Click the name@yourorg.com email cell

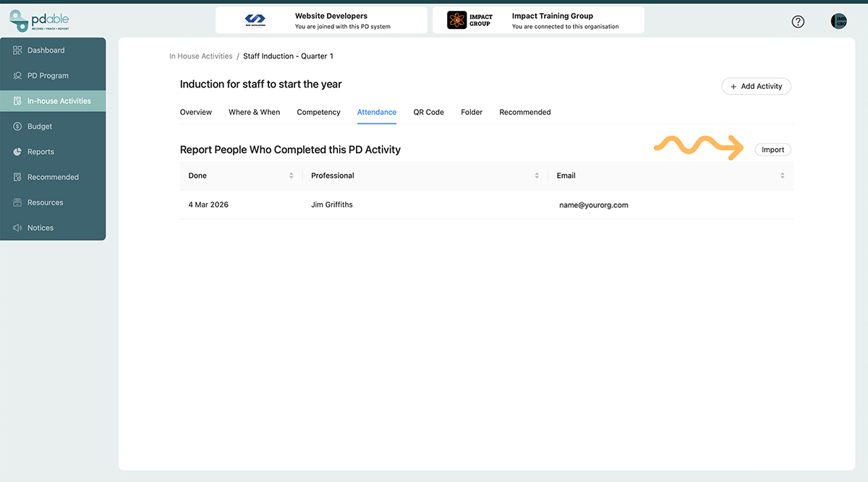pyautogui.click(x=594, y=205)
